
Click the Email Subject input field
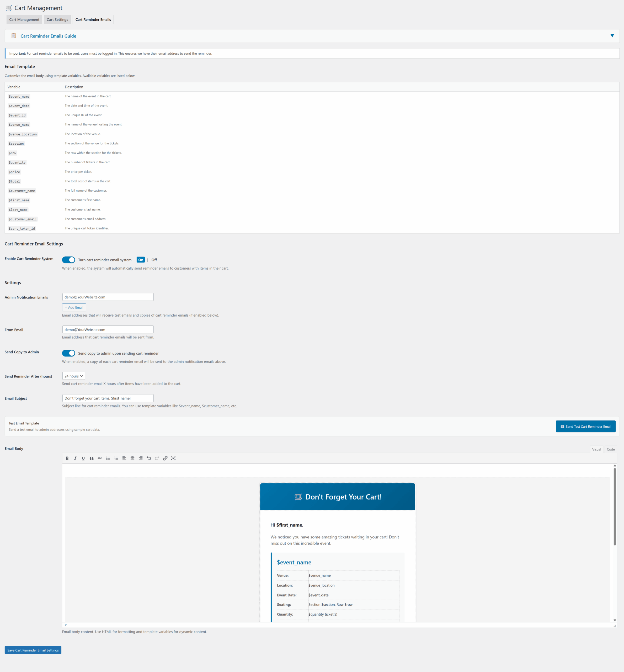[108, 398]
